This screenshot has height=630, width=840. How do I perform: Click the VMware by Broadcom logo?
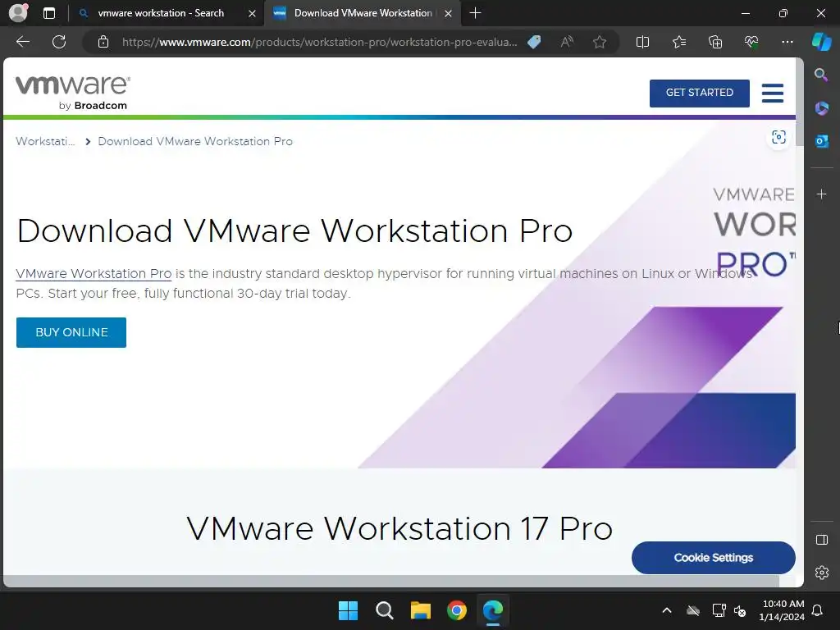pyautogui.click(x=72, y=93)
